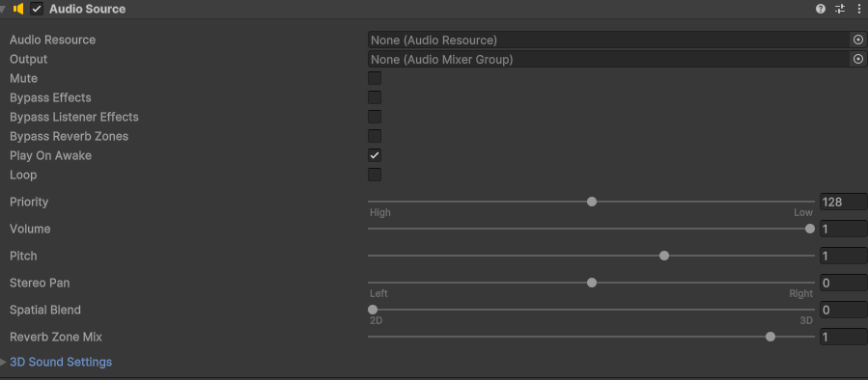Screen dimensions: 868x380
Task: Expand 3D Sound Settings foldout arrow
Action: pyautogui.click(x=3, y=363)
